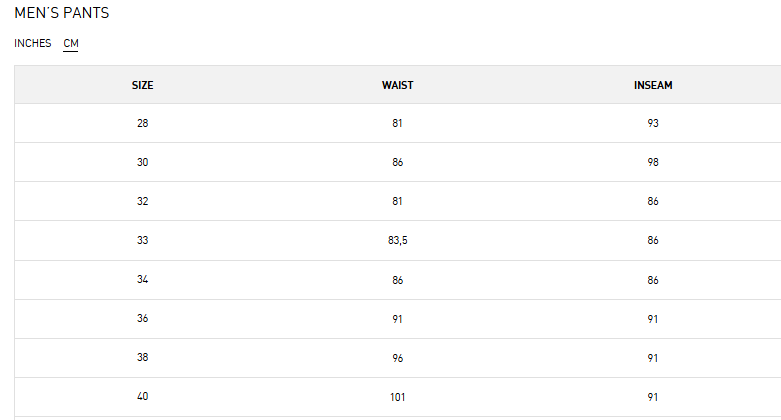Select size 30 row cell

(x=142, y=162)
